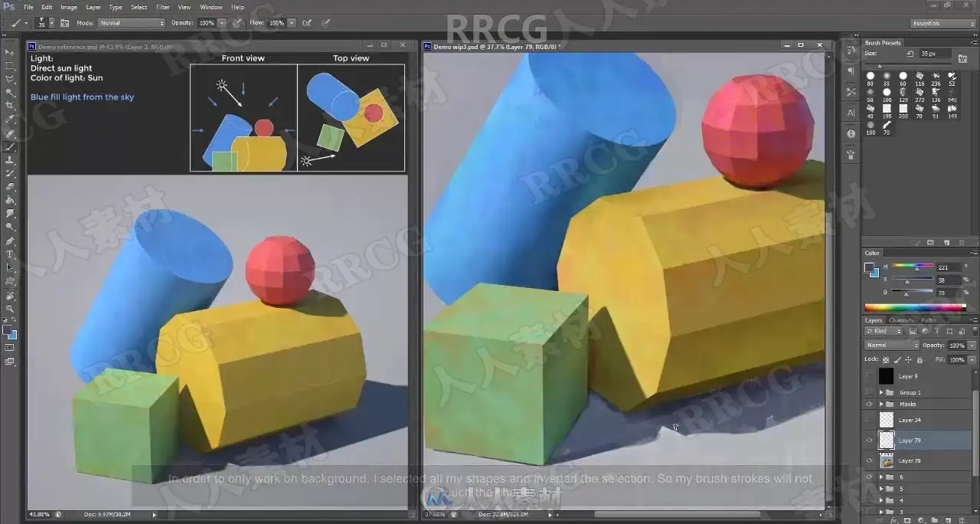Hide Layer 79
980x524 pixels.
869,440
